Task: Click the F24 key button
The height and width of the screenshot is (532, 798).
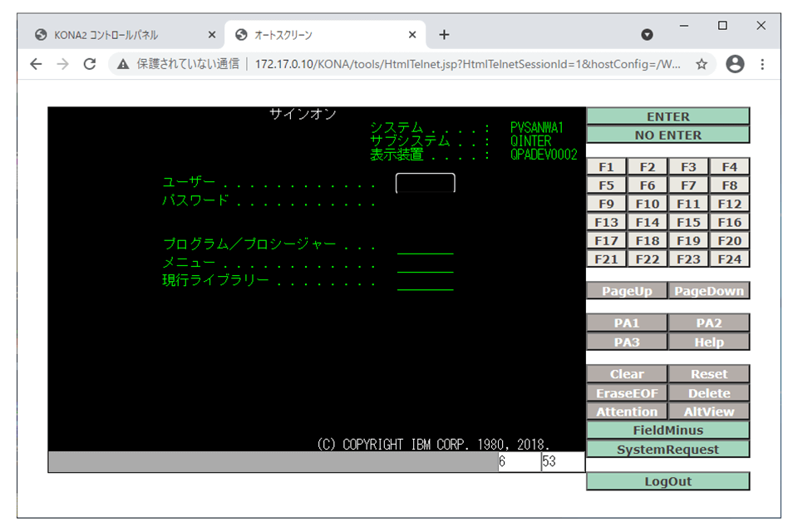Action: coord(729,259)
